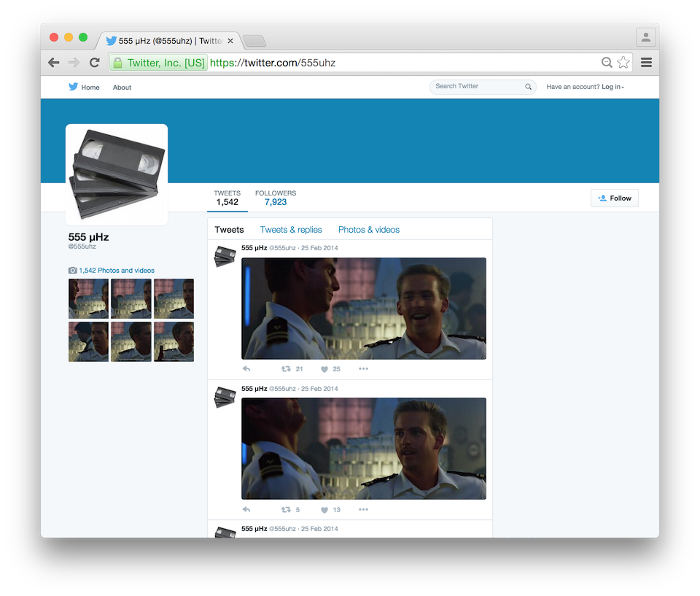700x596 pixels.
Task: Retweet the second tweet with 5 retweets
Action: pyautogui.click(x=287, y=510)
